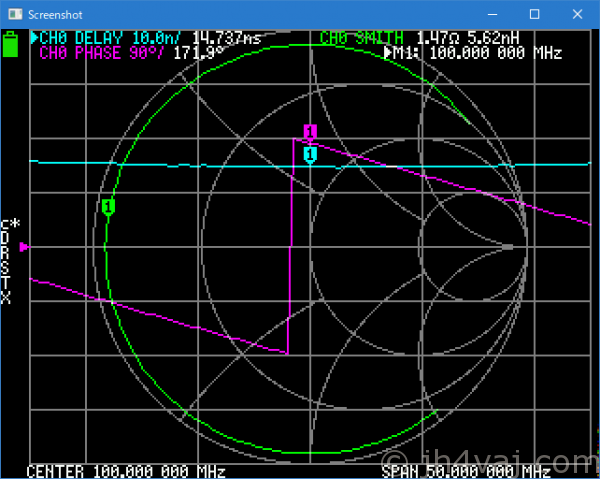Click the c* calibration status indicator
The height and width of the screenshot is (479, 600).
(11, 224)
